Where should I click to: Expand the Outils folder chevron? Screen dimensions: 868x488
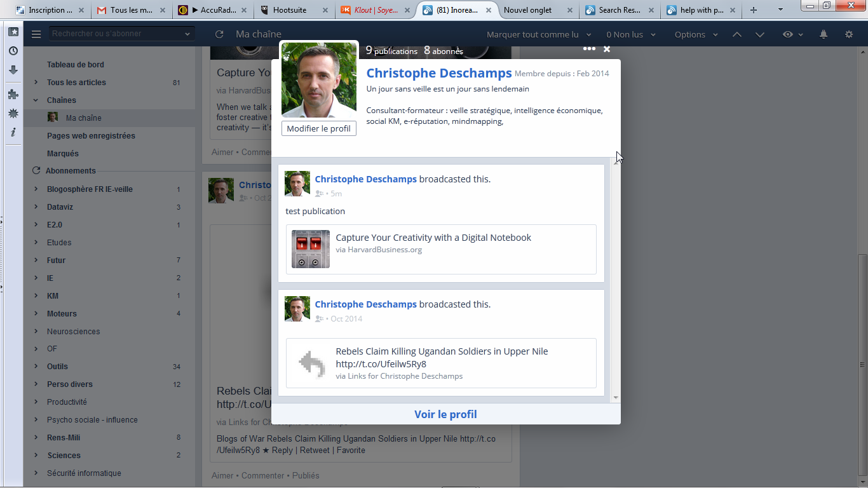click(x=36, y=366)
